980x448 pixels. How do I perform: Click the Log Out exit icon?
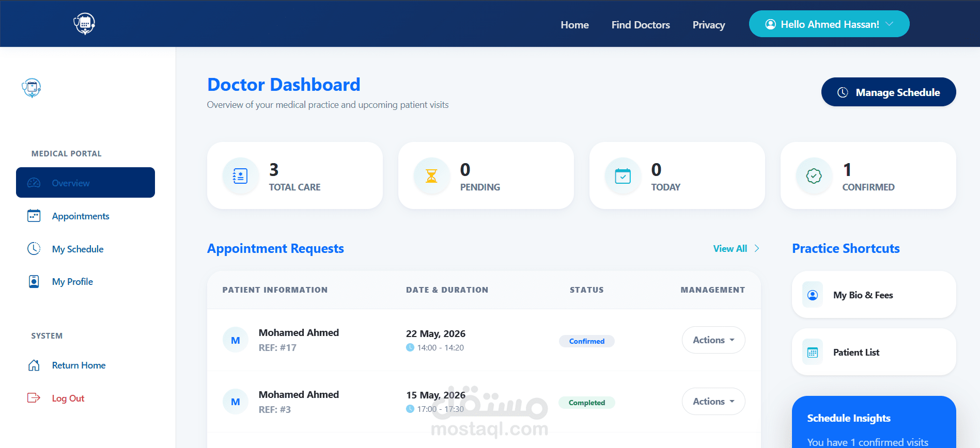coord(34,398)
